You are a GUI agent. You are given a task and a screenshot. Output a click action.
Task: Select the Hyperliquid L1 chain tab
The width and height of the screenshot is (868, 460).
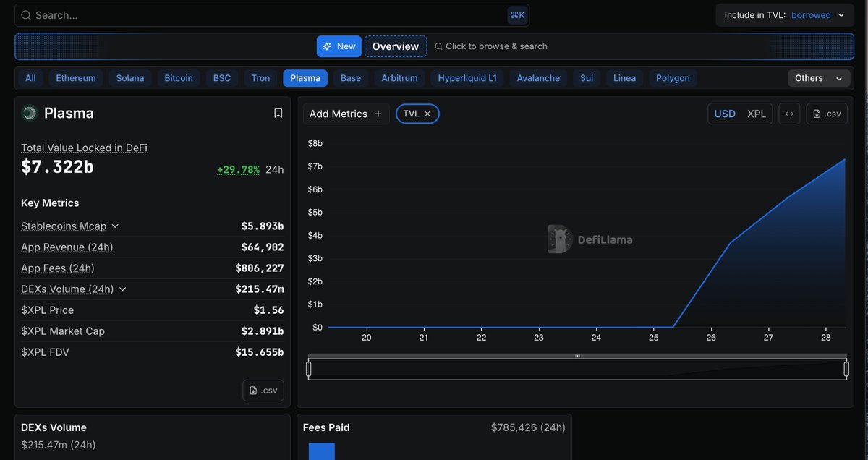tap(467, 78)
